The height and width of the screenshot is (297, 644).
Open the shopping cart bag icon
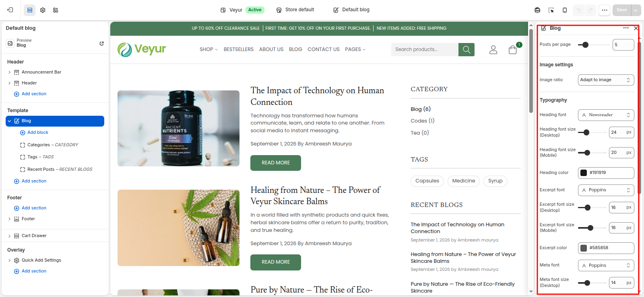(x=513, y=49)
